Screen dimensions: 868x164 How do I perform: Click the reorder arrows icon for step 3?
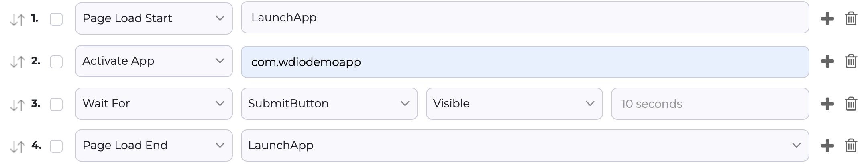click(x=17, y=105)
